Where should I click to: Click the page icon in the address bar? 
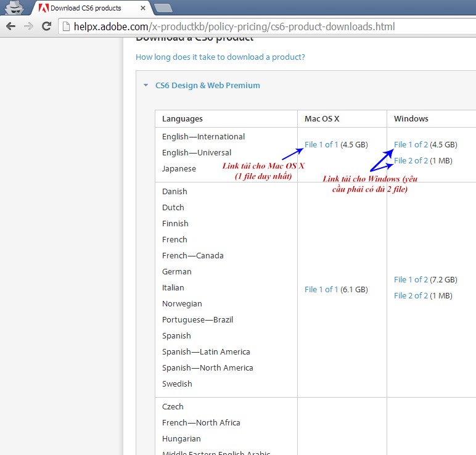pos(66,27)
